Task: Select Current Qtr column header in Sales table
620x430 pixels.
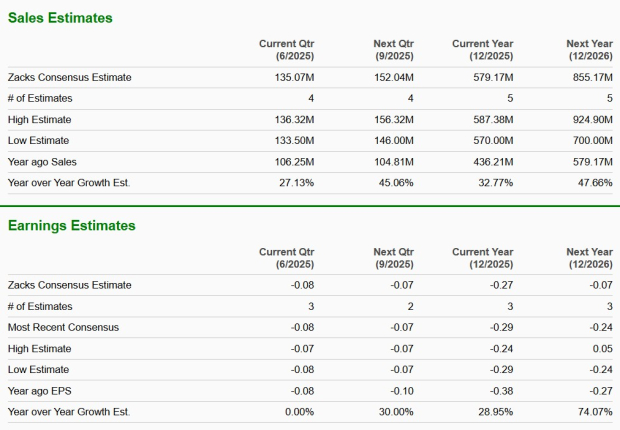Action: (x=286, y=50)
